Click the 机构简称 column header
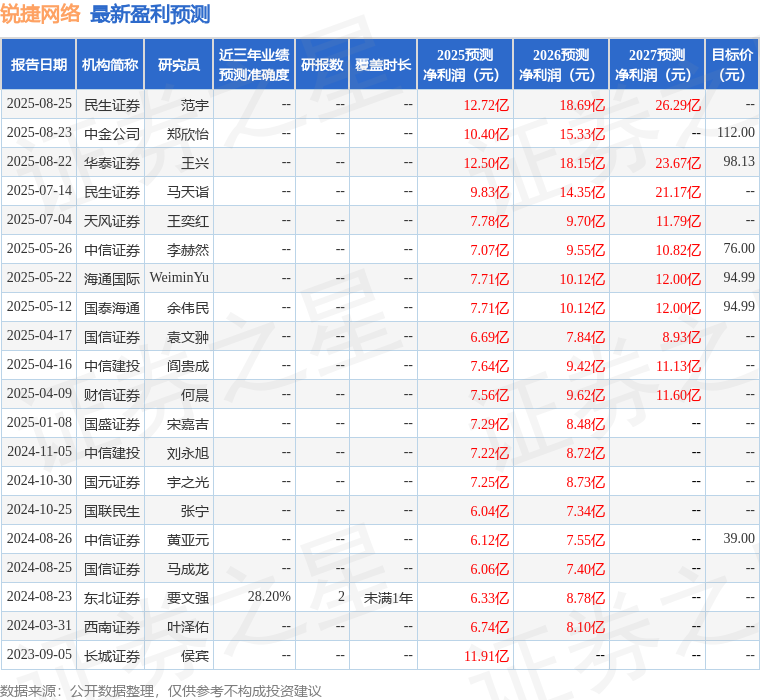 111,65
